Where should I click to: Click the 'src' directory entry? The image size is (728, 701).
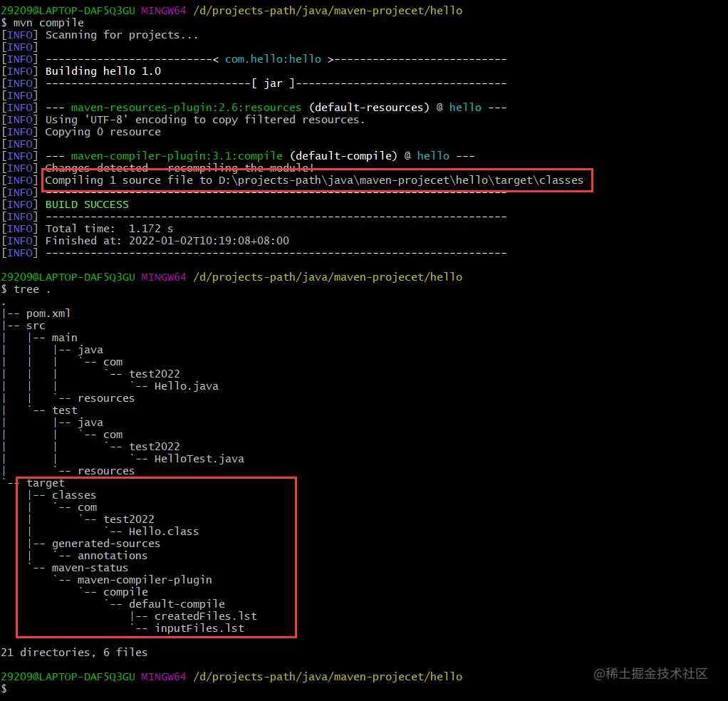[36, 326]
